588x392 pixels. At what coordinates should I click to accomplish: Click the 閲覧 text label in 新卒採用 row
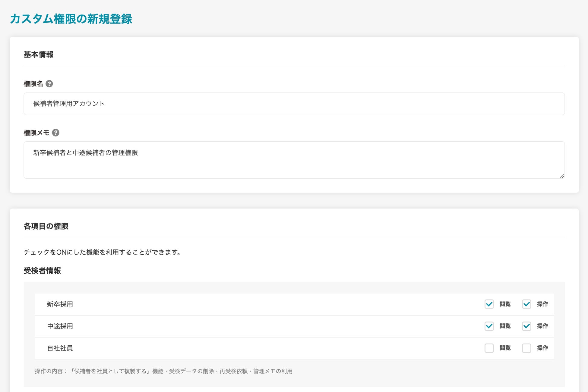tap(505, 304)
